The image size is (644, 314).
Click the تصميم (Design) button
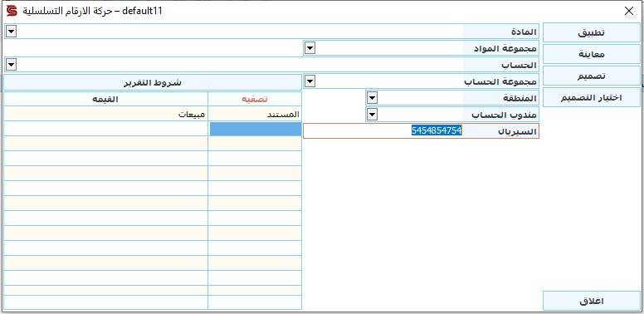[x=592, y=76]
